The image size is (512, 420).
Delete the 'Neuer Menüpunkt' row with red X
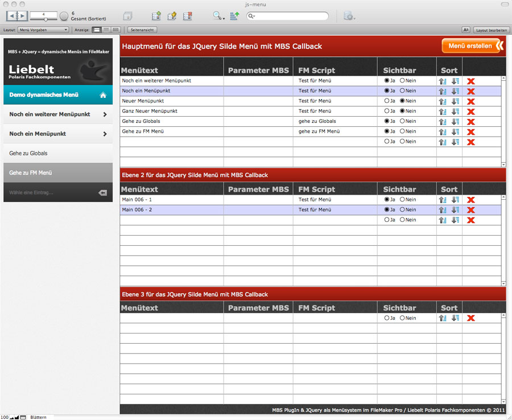pyautogui.click(x=470, y=101)
